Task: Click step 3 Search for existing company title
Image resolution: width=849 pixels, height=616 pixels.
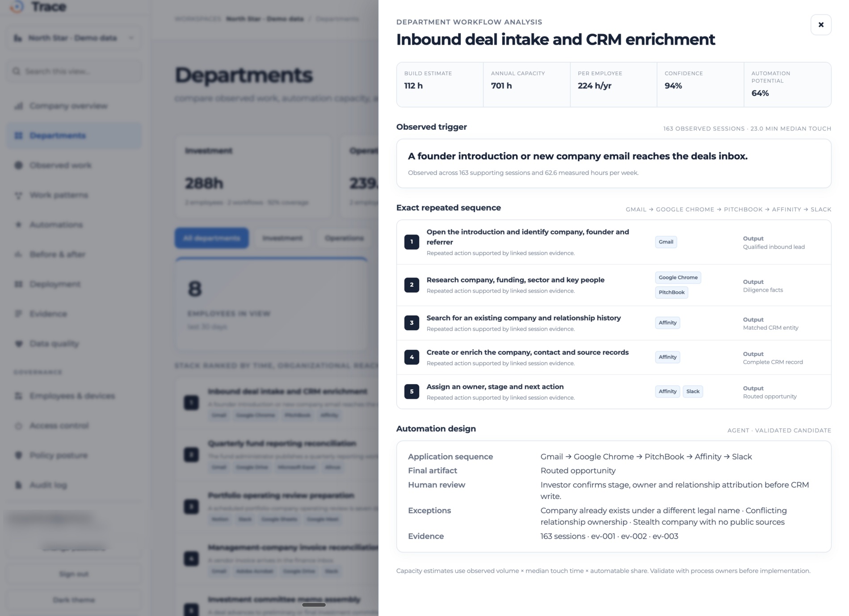Action: 524,318
